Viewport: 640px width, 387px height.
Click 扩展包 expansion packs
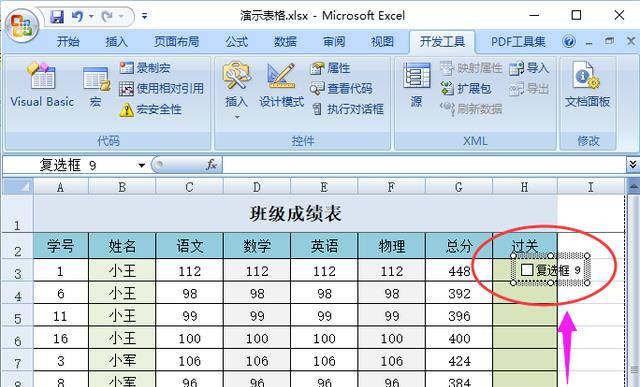[x=466, y=88]
